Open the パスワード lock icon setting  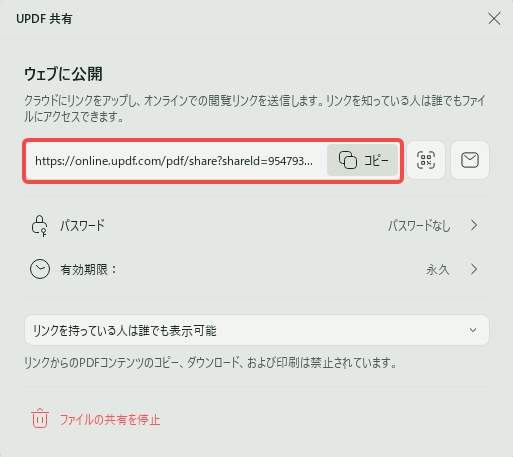(39, 226)
